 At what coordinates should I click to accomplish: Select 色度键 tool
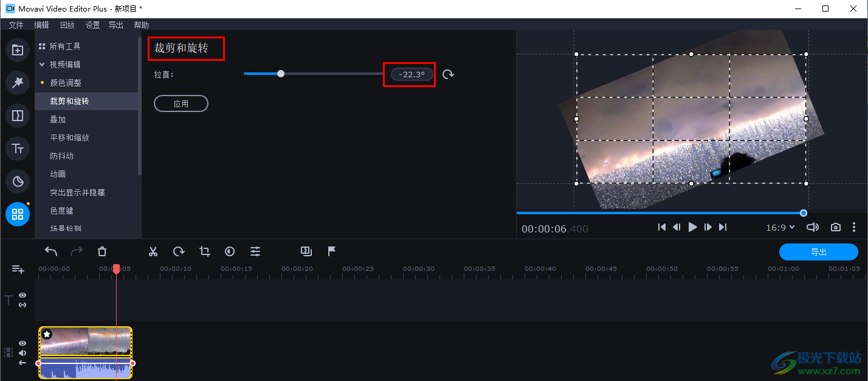point(61,211)
